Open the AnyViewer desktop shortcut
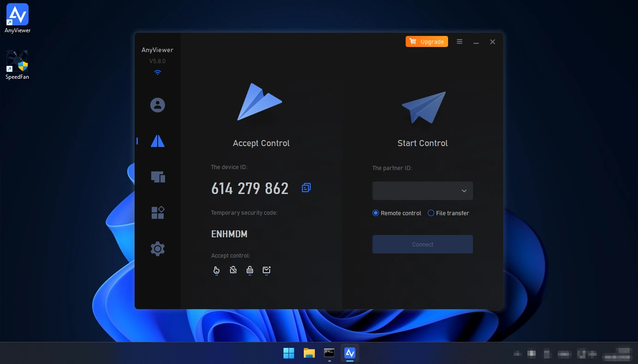638x364 pixels. pyautogui.click(x=18, y=18)
